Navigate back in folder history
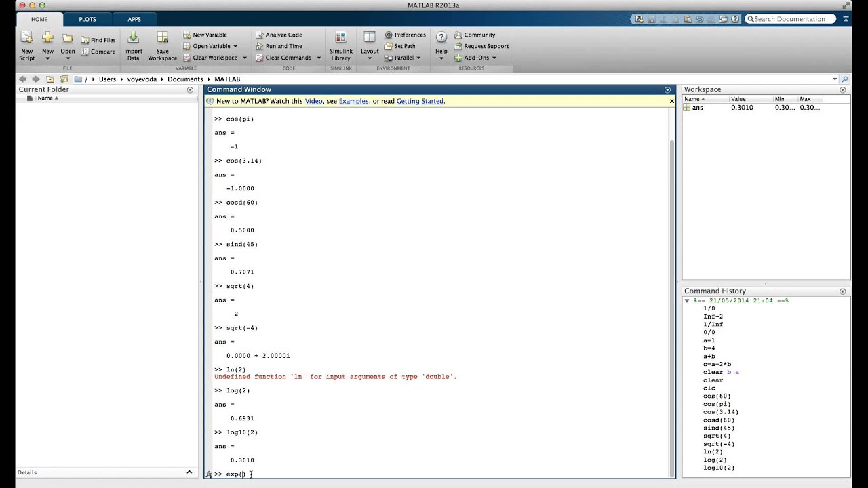 (22, 79)
